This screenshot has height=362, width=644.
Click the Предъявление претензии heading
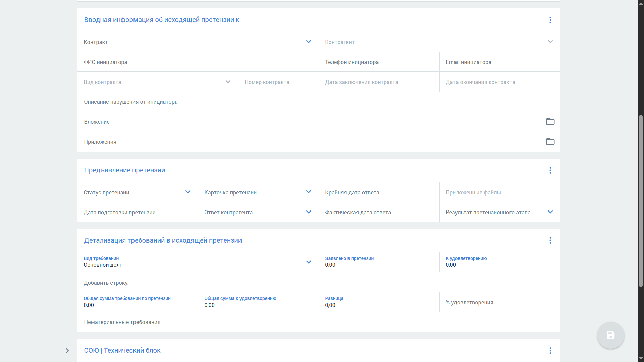click(x=124, y=170)
